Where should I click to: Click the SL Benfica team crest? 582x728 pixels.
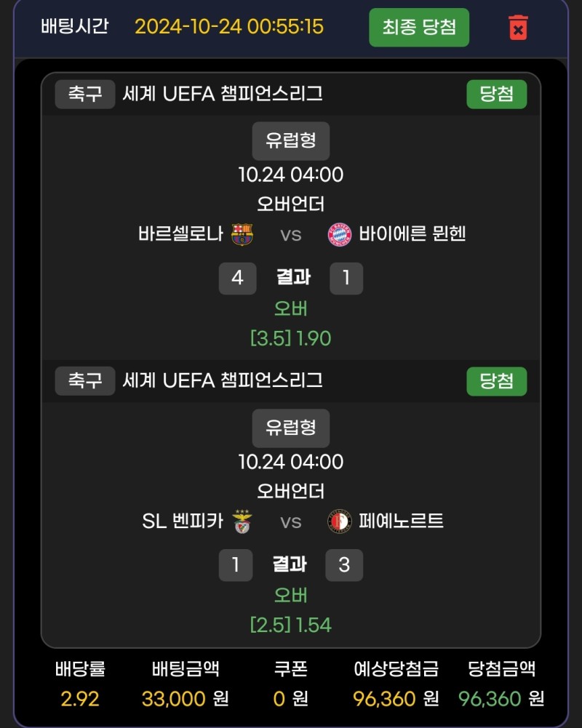(x=242, y=521)
